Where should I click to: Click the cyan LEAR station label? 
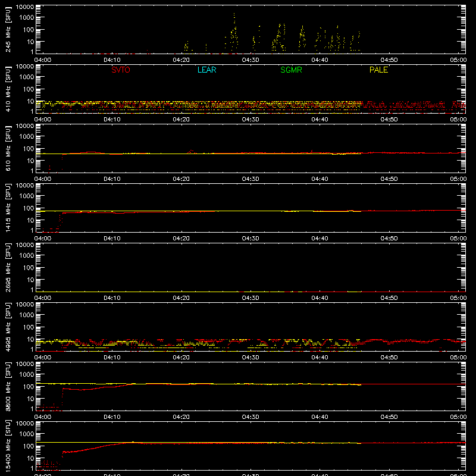[x=206, y=70]
